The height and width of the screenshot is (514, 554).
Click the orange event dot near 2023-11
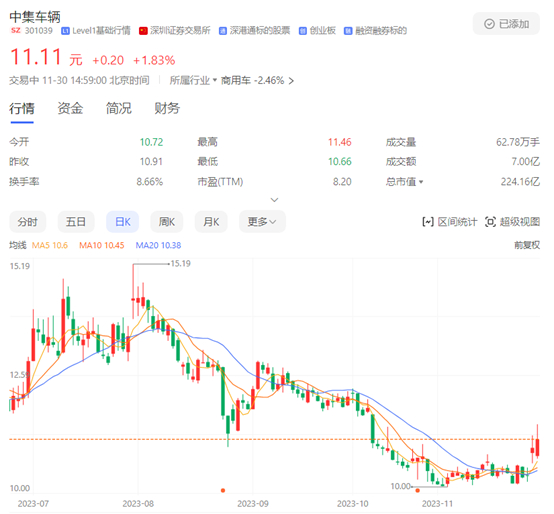pyautogui.click(x=417, y=490)
